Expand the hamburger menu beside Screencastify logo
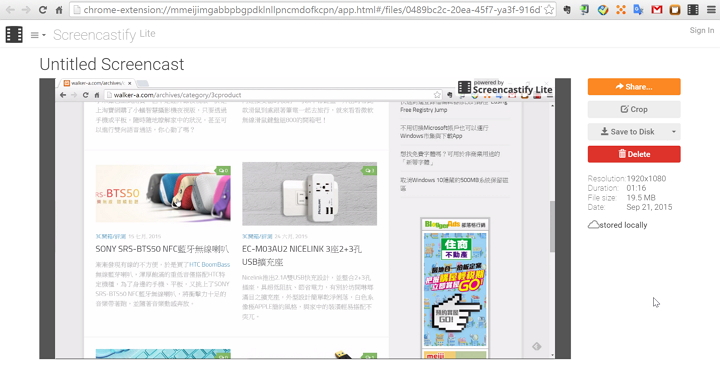Image resolution: width=720 pixels, height=382 pixels. click(38, 35)
